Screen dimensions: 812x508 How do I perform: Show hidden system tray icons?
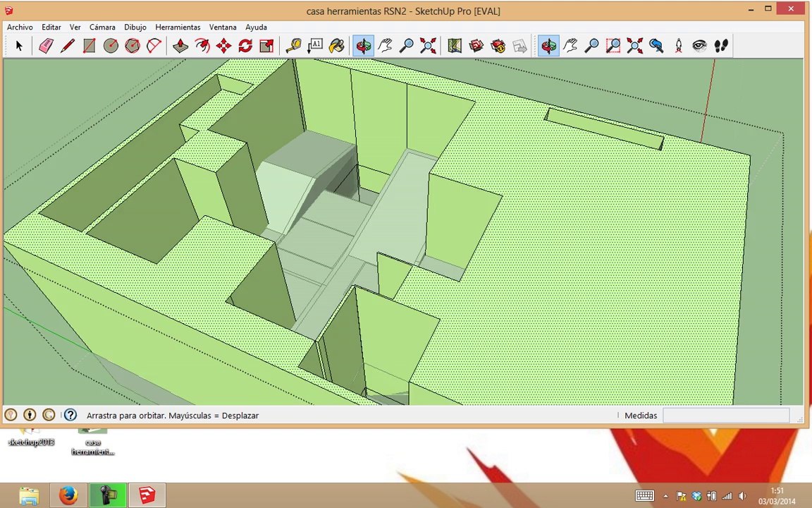tap(665, 496)
